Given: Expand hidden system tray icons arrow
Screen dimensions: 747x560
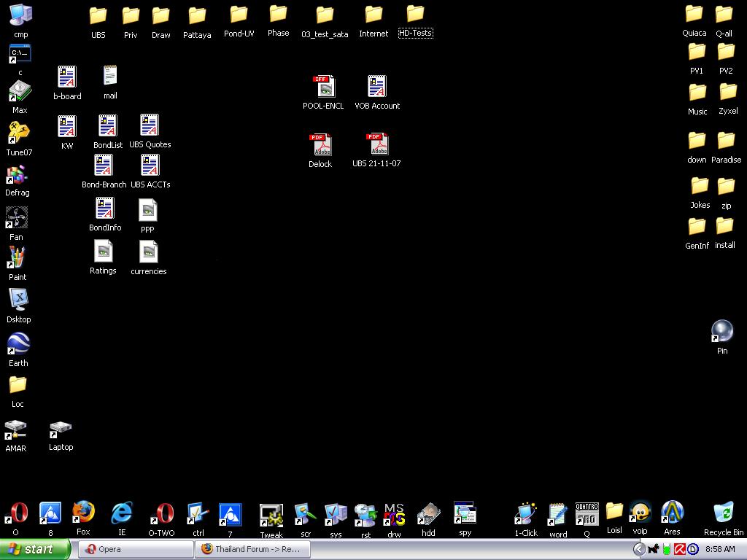Looking at the screenshot, I should tap(639, 549).
